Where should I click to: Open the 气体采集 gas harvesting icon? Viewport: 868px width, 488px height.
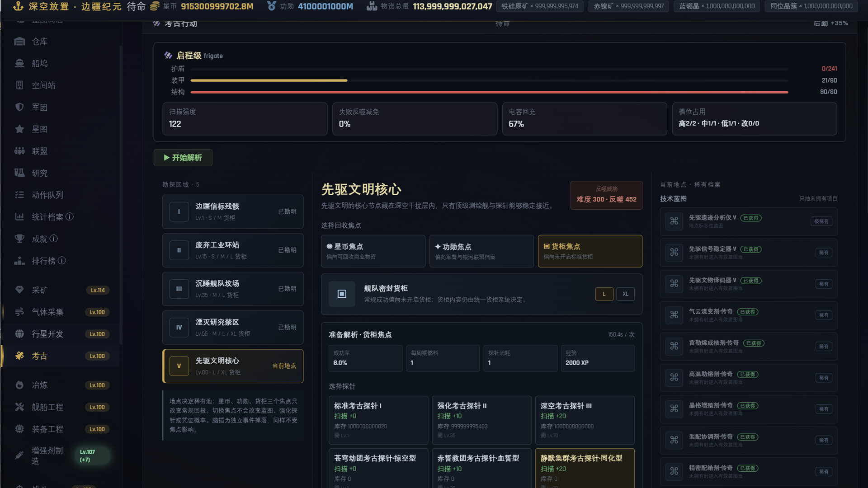[19, 312]
